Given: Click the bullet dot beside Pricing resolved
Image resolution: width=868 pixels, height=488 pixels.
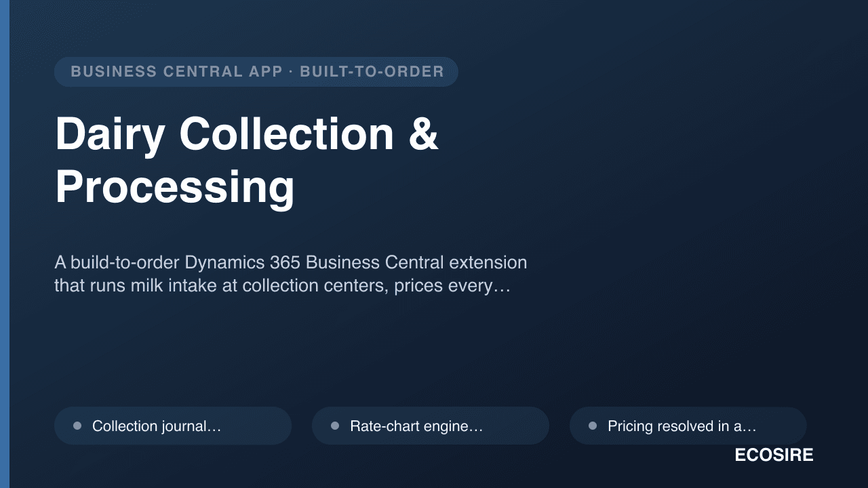Looking at the screenshot, I should point(593,426).
